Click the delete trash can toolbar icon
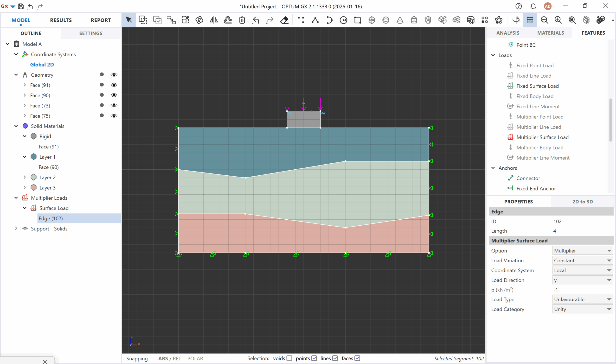Screen dimensions: 616x364 pos(242,20)
